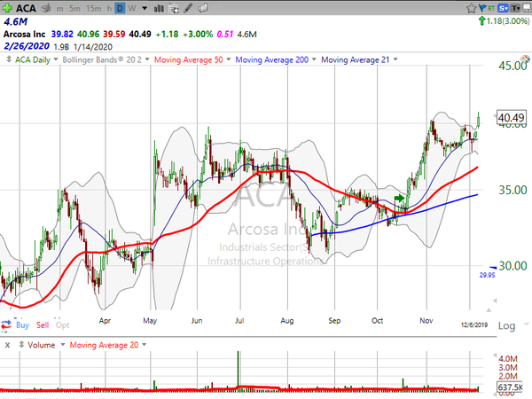
Task: Click the volume Moving Average 20 label
Action: pyautogui.click(x=104, y=345)
